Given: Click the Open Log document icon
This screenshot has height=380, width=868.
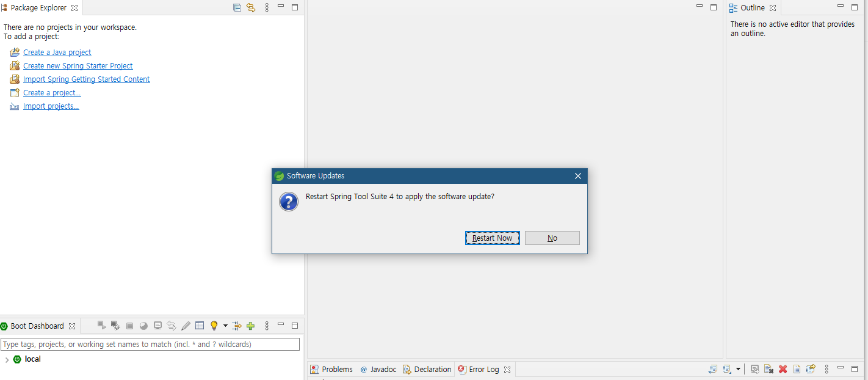Looking at the screenshot, I should pyautogui.click(x=797, y=369).
